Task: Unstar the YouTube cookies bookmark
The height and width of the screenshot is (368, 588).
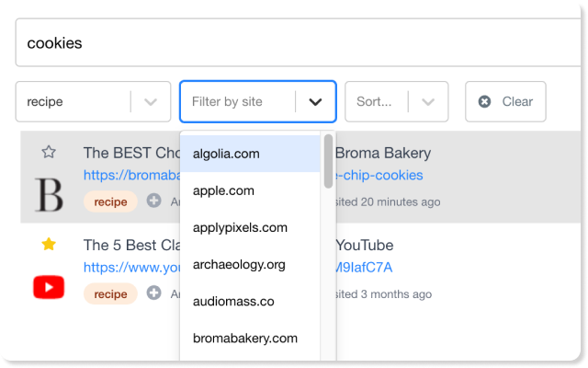Action: [x=49, y=244]
